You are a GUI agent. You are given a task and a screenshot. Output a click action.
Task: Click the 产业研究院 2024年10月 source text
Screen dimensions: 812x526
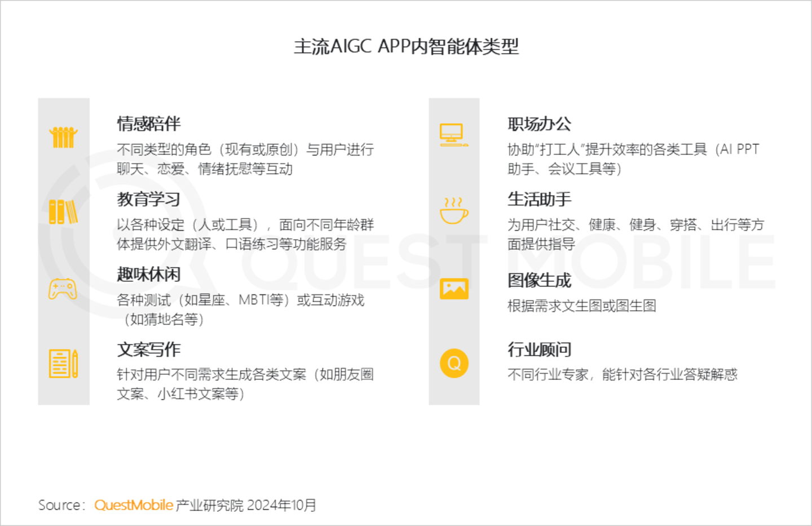click(x=246, y=505)
